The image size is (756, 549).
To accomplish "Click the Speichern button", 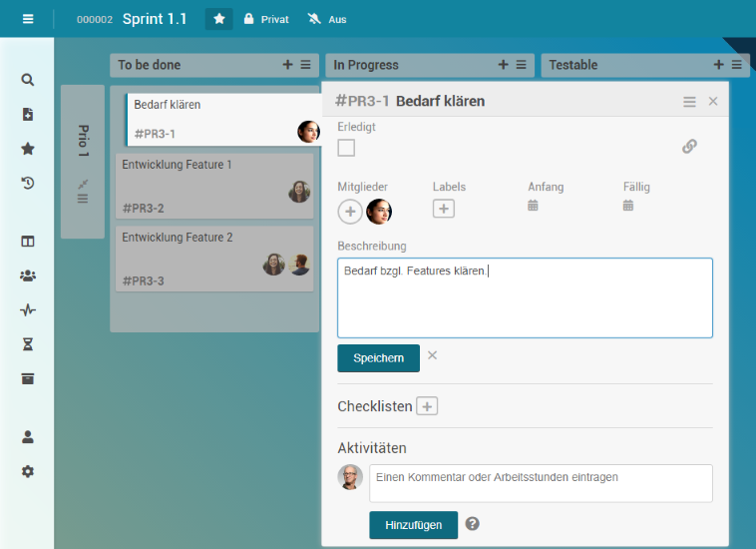I will (378, 358).
